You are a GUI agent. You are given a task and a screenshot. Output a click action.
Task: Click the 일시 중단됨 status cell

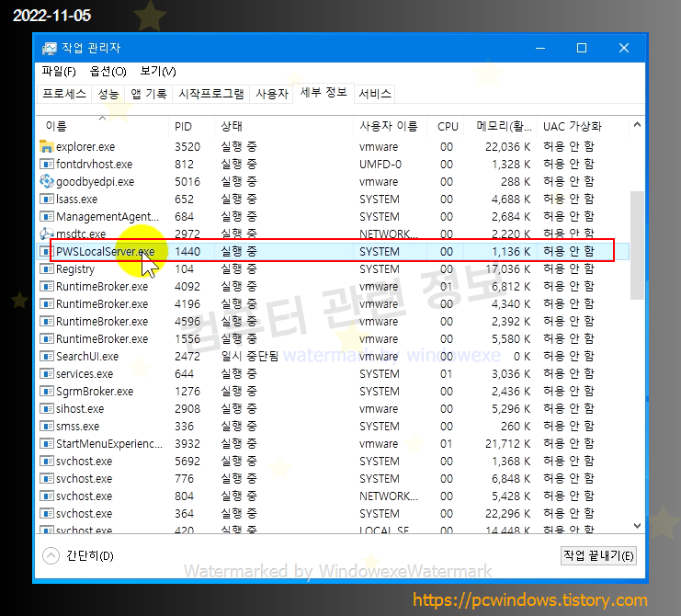(250, 356)
